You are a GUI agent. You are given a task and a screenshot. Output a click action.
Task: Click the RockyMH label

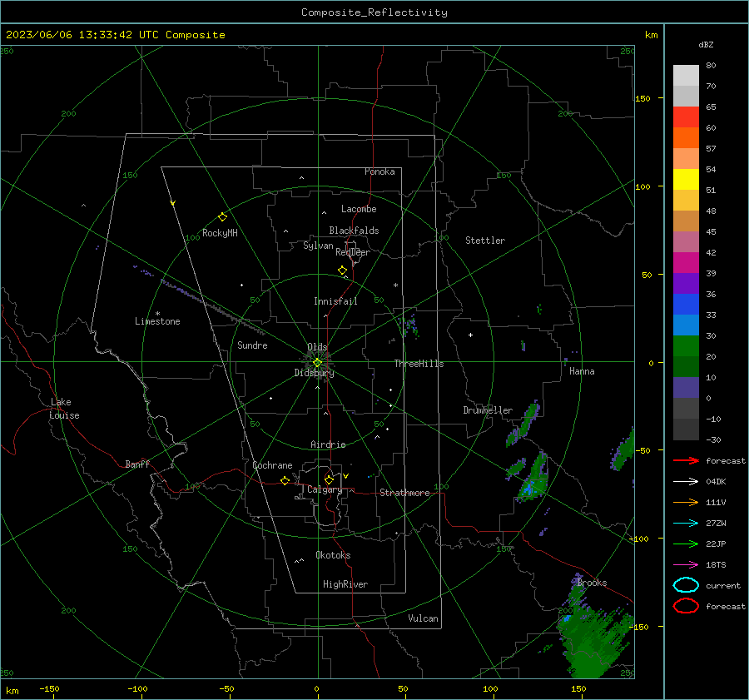(x=220, y=233)
